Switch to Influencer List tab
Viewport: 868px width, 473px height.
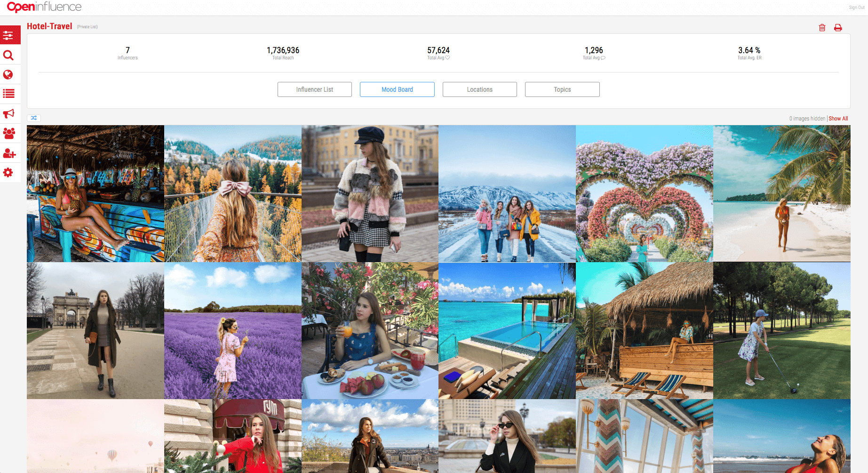tap(315, 89)
